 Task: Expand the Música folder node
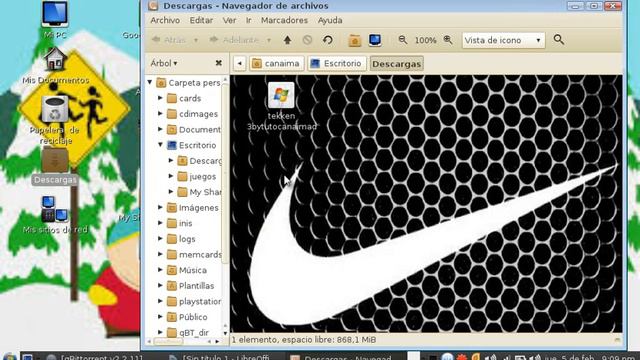[x=160, y=270]
